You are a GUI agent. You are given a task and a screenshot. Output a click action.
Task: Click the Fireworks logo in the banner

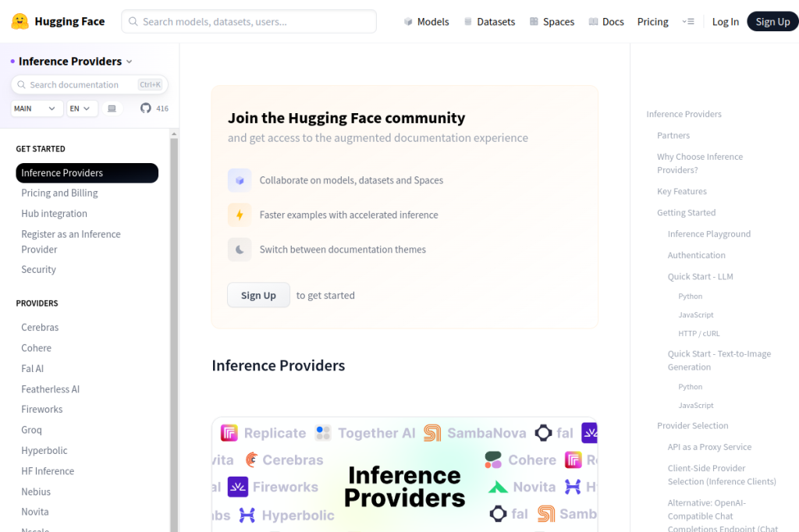coord(237,487)
